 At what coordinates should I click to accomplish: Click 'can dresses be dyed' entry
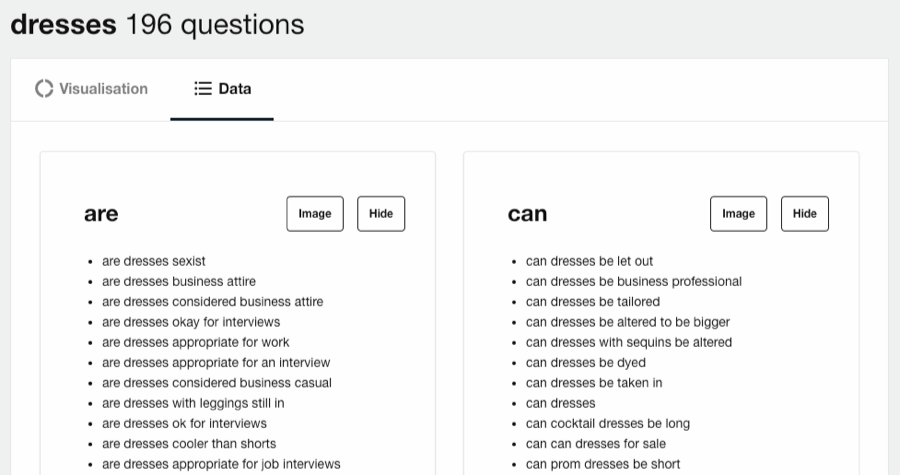click(586, 362)
